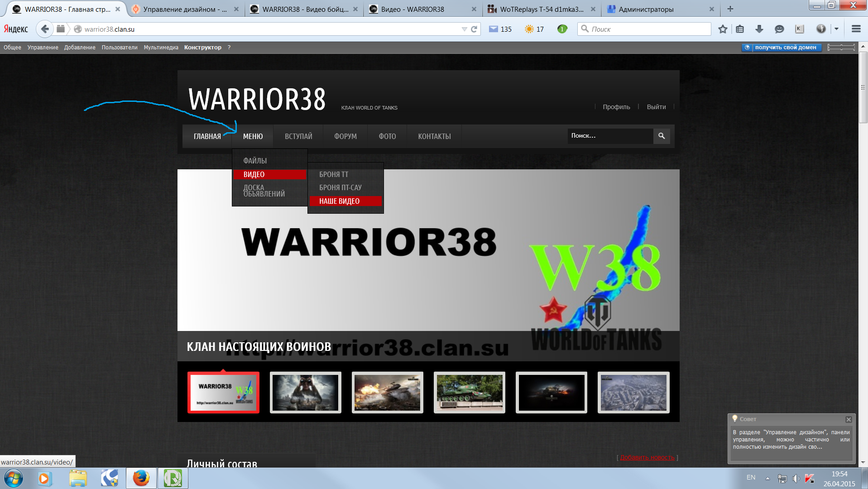Viewport: 868px width, 489px height.
Task: Open Firefox from the taskbar
Action: point(141,478)
